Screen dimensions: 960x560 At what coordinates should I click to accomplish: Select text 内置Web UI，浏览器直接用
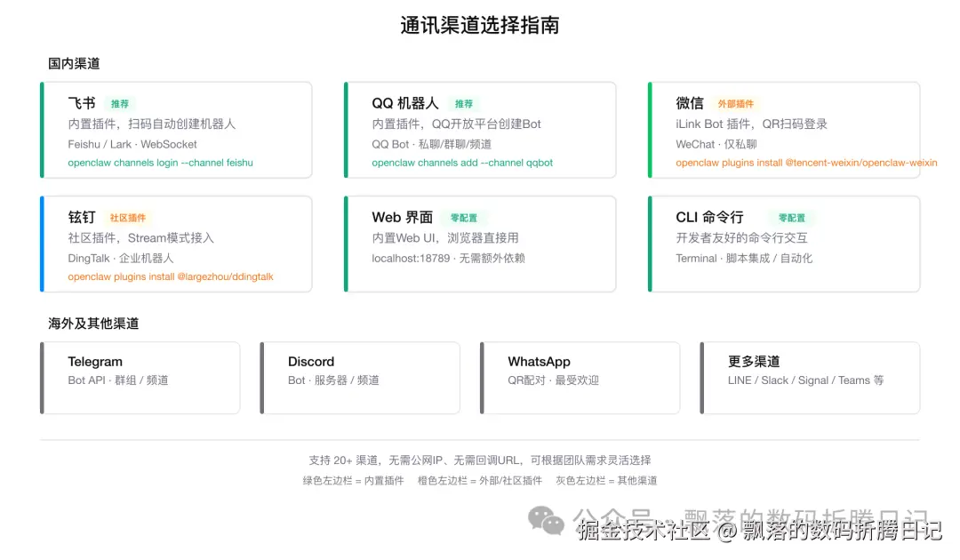tap(445, 238)
